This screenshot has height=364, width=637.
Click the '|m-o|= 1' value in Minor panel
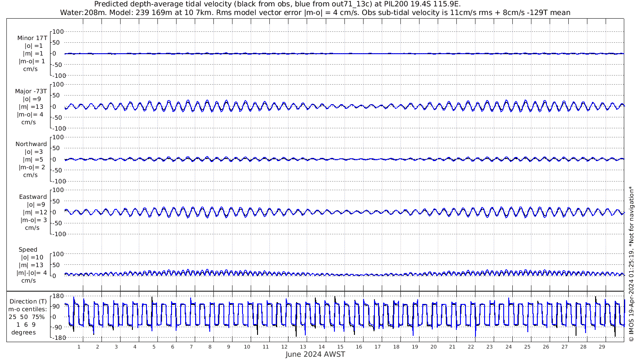click(x=31, y=61)
